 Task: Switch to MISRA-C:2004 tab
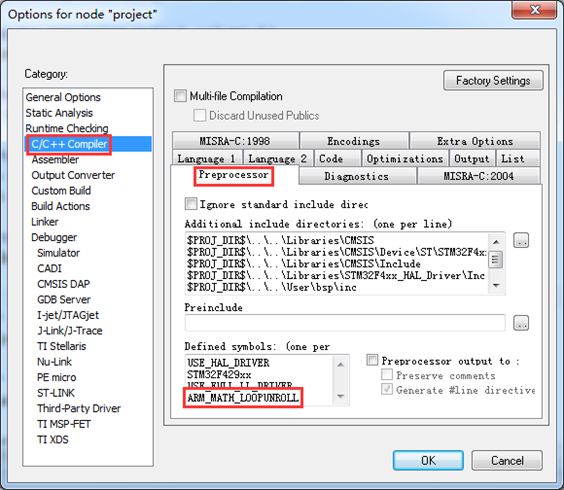[x=478, y=176]
